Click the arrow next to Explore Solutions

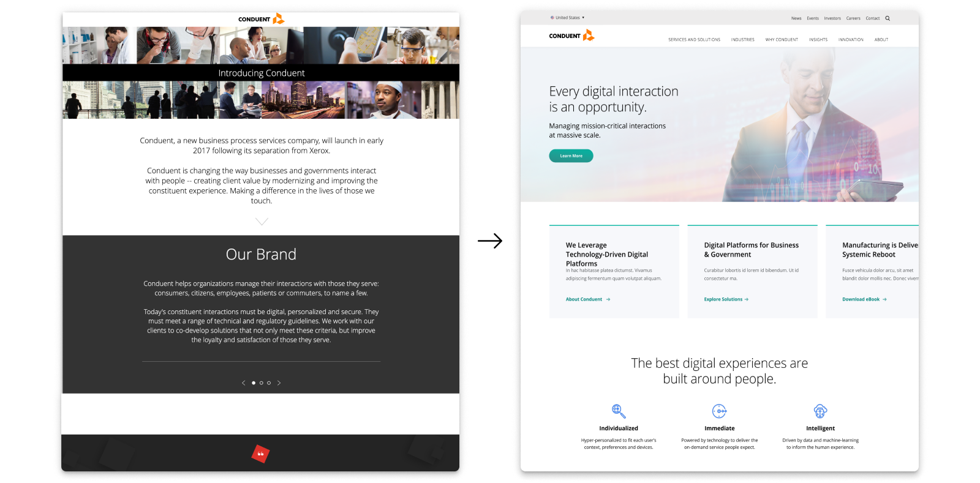coord(746,299)
